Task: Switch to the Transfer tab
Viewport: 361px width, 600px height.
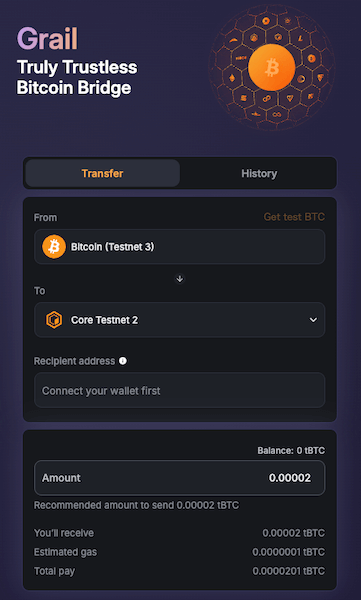Action: [103, 173]
